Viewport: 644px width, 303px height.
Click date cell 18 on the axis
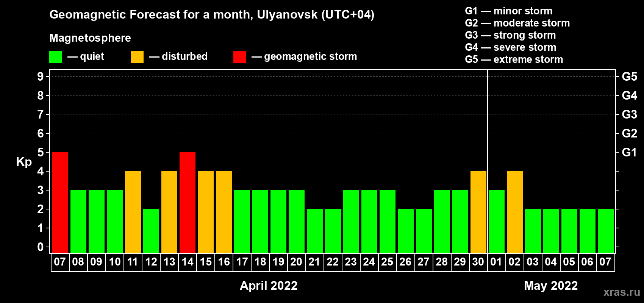(260, 262)
